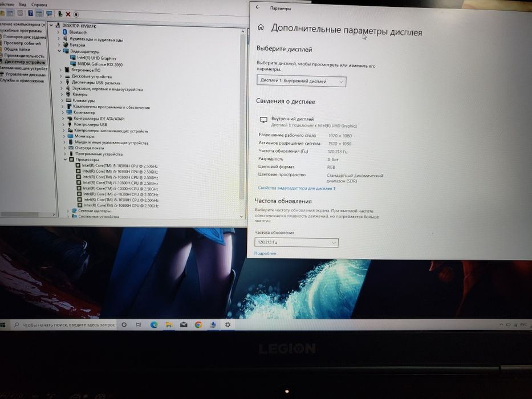
Task: Click the scan for hardware changes monitor icon
Action: tap(50, 14)
